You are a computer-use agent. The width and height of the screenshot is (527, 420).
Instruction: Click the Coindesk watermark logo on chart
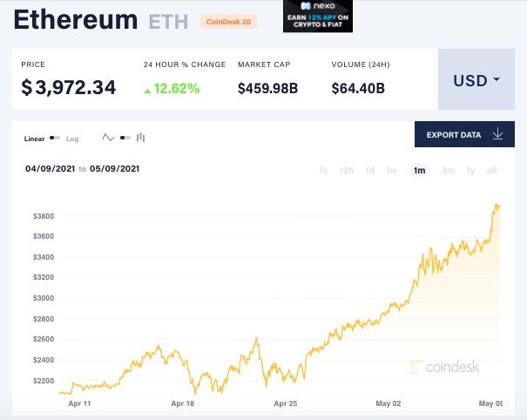pos(444,367)
